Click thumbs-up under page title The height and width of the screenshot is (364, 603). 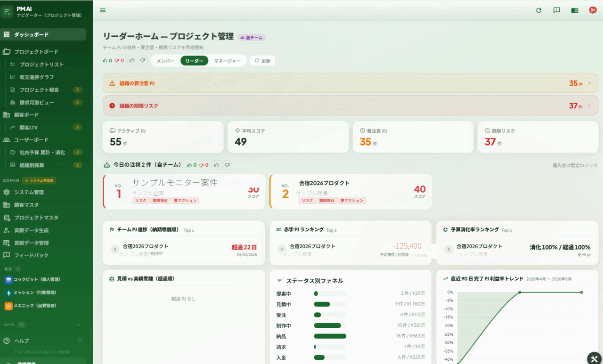click(132, 60)
